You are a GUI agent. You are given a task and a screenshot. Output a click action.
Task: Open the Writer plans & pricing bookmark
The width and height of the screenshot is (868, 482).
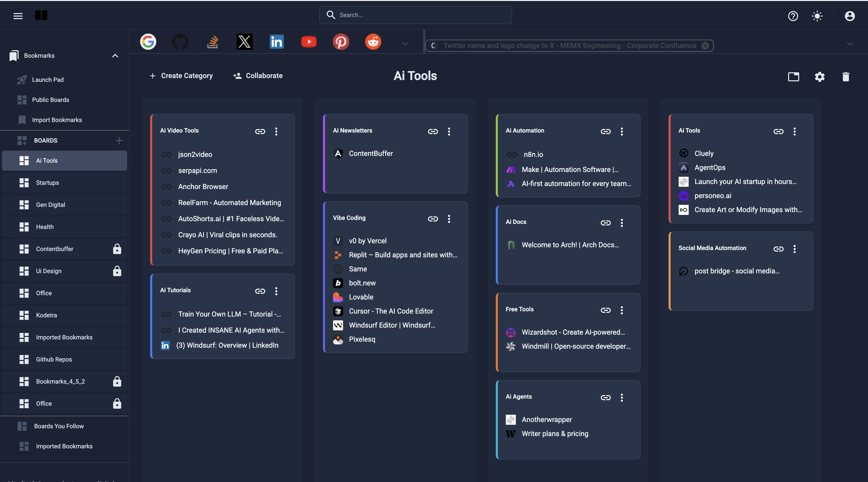(555, 434)
